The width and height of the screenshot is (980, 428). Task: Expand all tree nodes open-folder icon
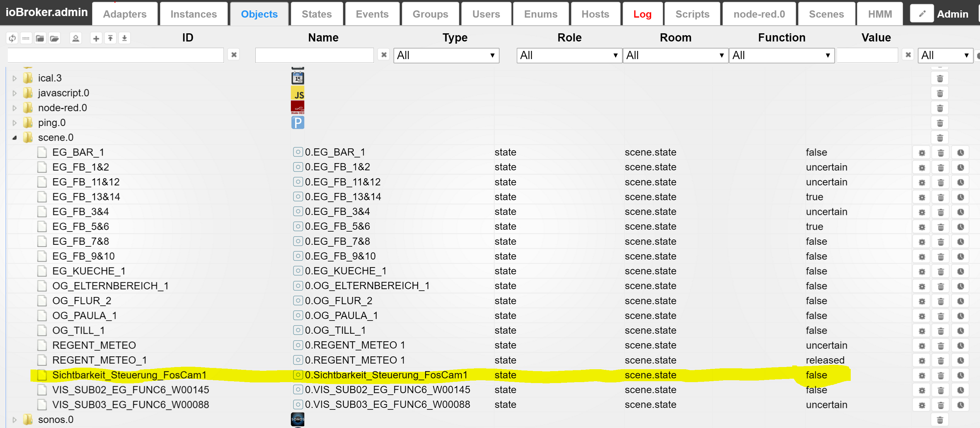click(54, 38)
